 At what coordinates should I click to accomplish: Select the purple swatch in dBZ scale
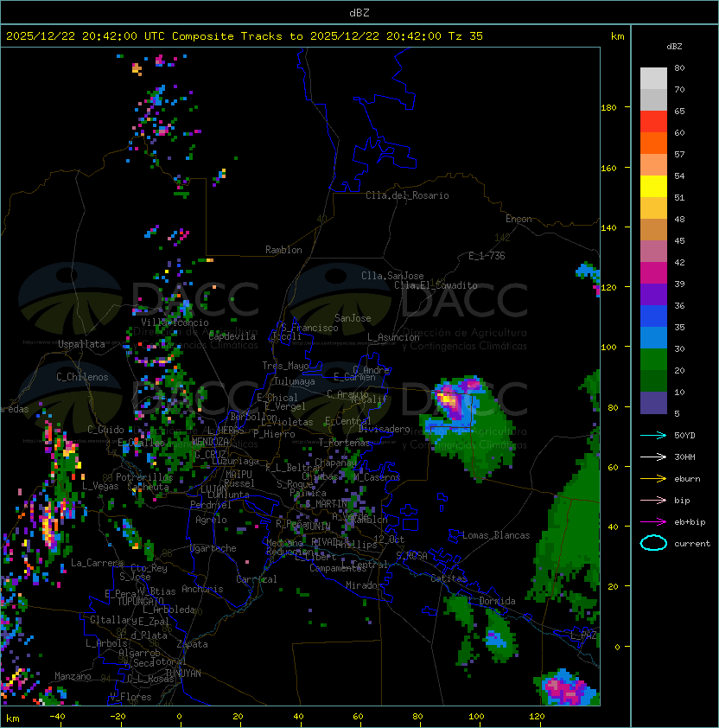click(x=653, y=294)
